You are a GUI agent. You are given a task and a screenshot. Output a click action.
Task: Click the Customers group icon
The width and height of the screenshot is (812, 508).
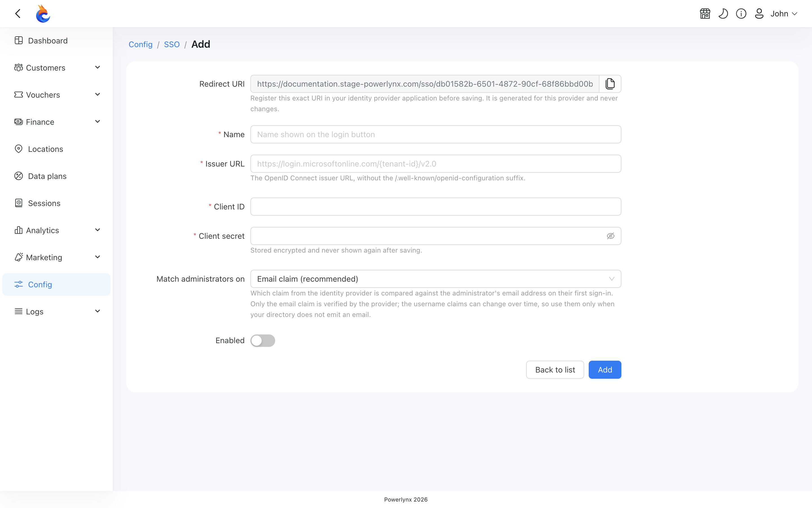(19, 67)
